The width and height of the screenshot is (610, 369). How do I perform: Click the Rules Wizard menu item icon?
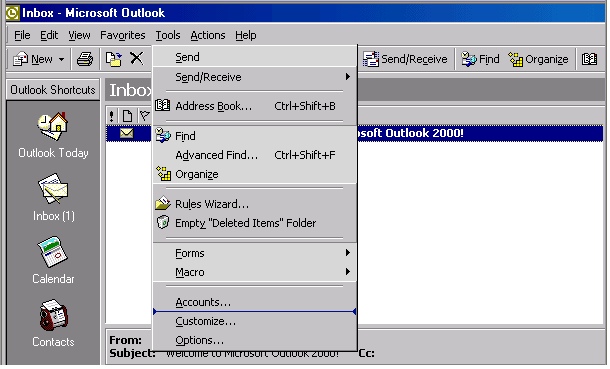click(163, 203)
